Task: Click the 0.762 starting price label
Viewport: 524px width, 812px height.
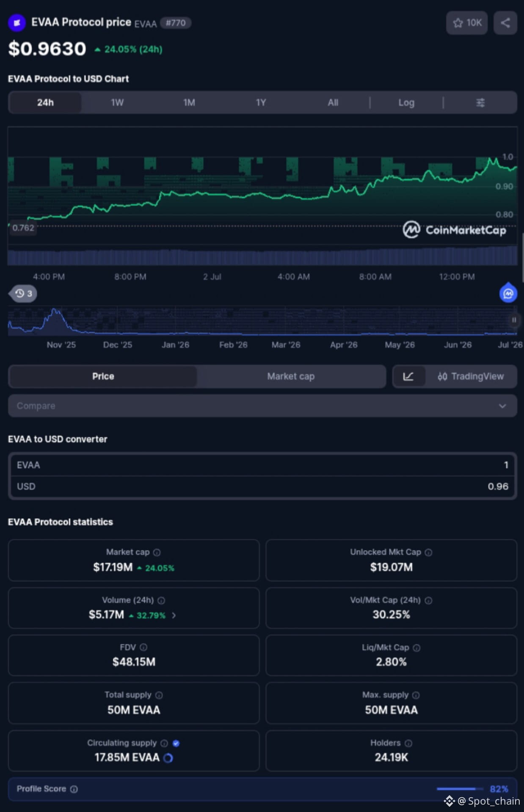Action: [23, 228]
